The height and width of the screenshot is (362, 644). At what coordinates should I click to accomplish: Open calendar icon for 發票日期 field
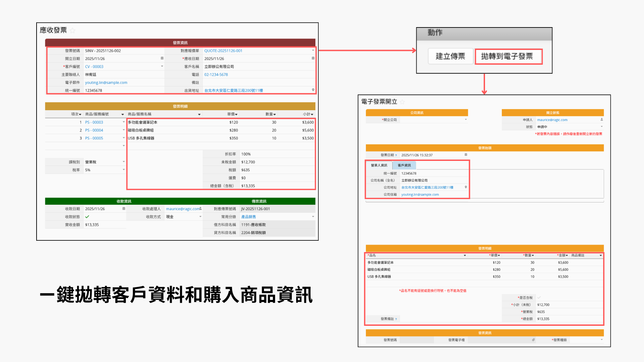click(466, 155)
